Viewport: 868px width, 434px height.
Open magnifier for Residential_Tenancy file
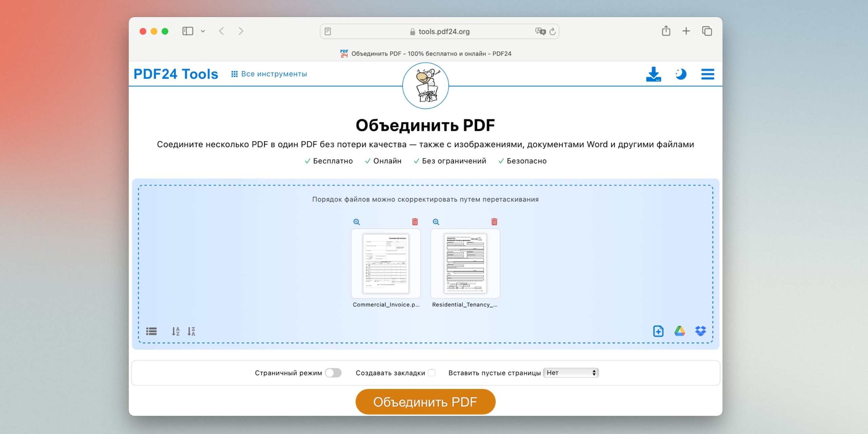[x=436, y=222]
